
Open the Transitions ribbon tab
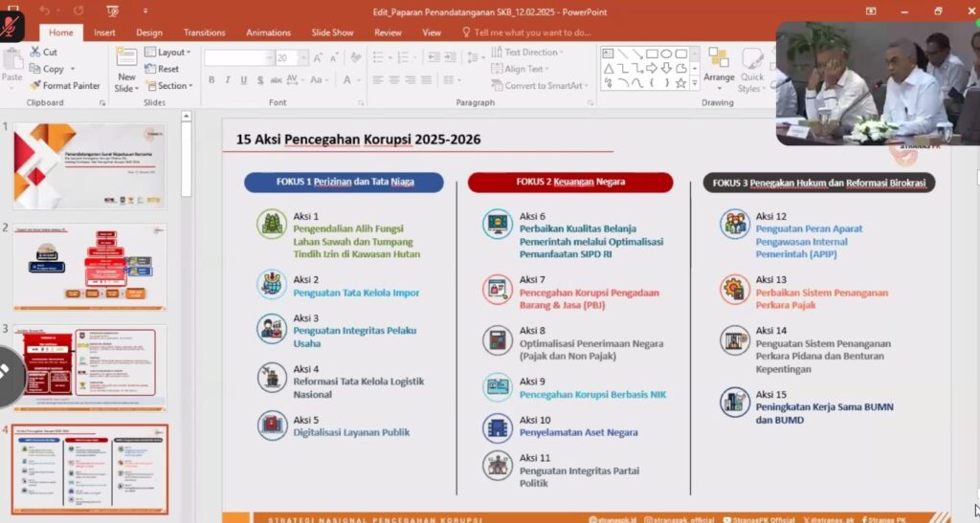[x=205, y=33]
